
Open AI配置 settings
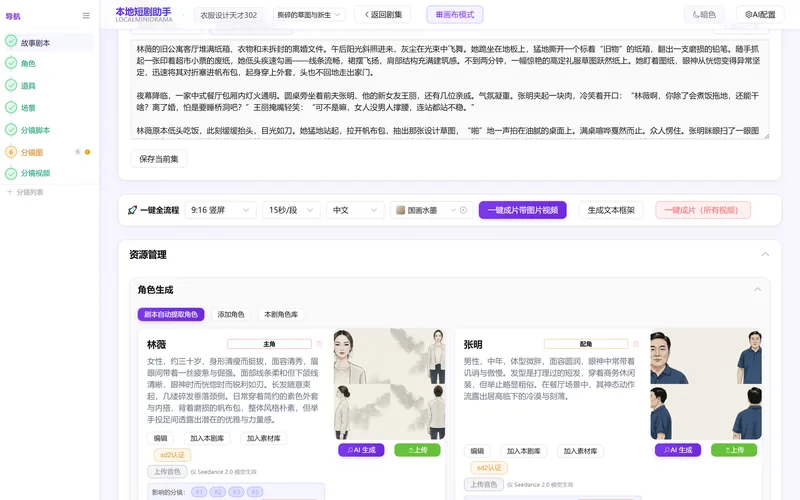(760, 15)
